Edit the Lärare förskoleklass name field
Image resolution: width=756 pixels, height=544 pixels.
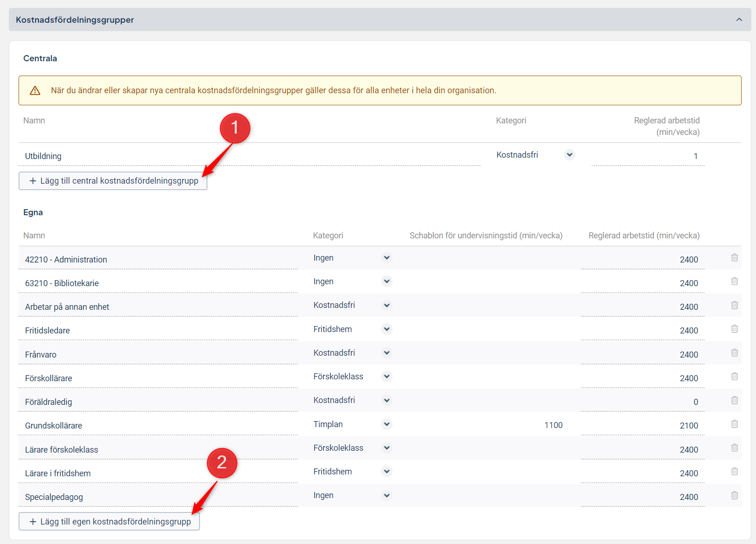pos(158,450)
